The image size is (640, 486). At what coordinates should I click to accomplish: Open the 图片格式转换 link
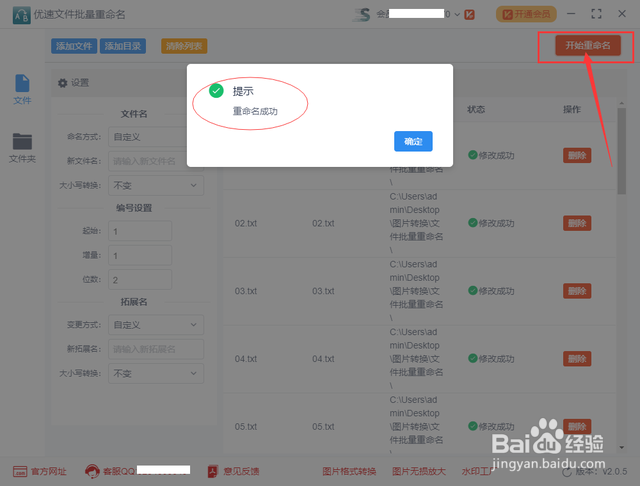tap(349, 471)
